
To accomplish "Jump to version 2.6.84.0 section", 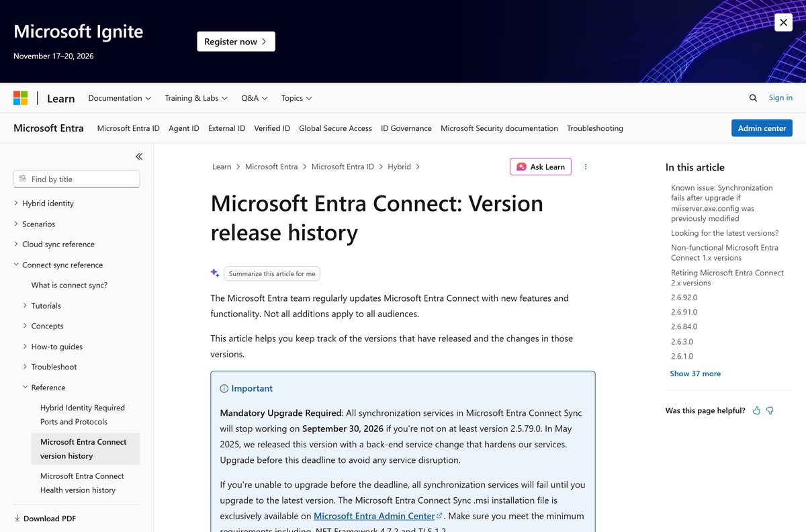I will click(684, 326).
